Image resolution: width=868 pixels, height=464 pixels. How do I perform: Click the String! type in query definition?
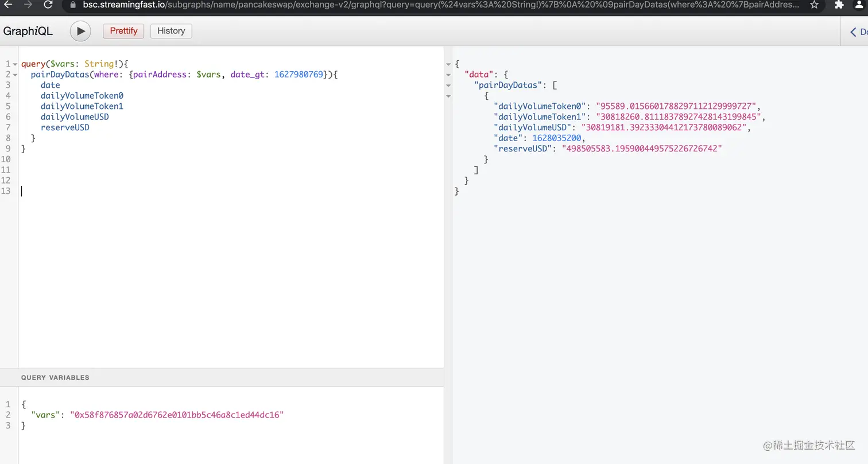click(x=101, y=64)
